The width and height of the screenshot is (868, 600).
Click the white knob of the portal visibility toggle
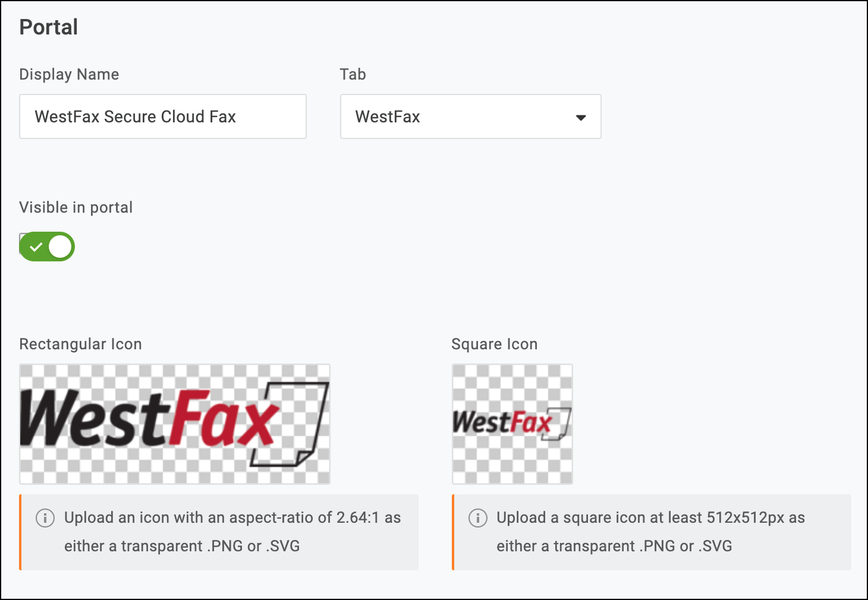[60, 247]
